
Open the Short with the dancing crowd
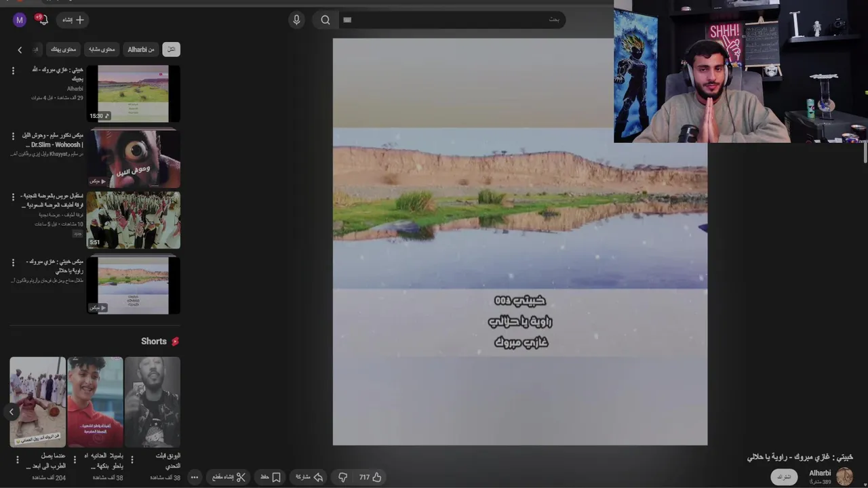click(x=38, y=402)
